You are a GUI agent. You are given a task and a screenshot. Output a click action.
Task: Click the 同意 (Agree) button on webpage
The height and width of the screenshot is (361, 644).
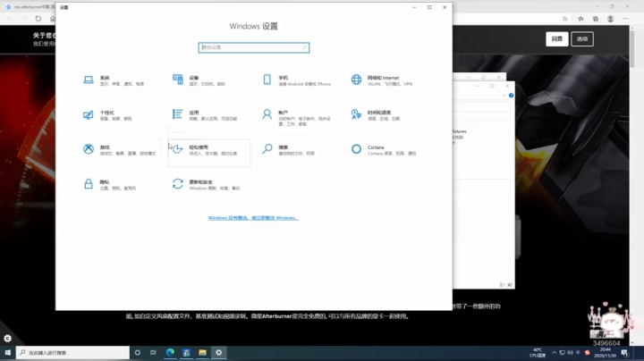click(557, 39)
